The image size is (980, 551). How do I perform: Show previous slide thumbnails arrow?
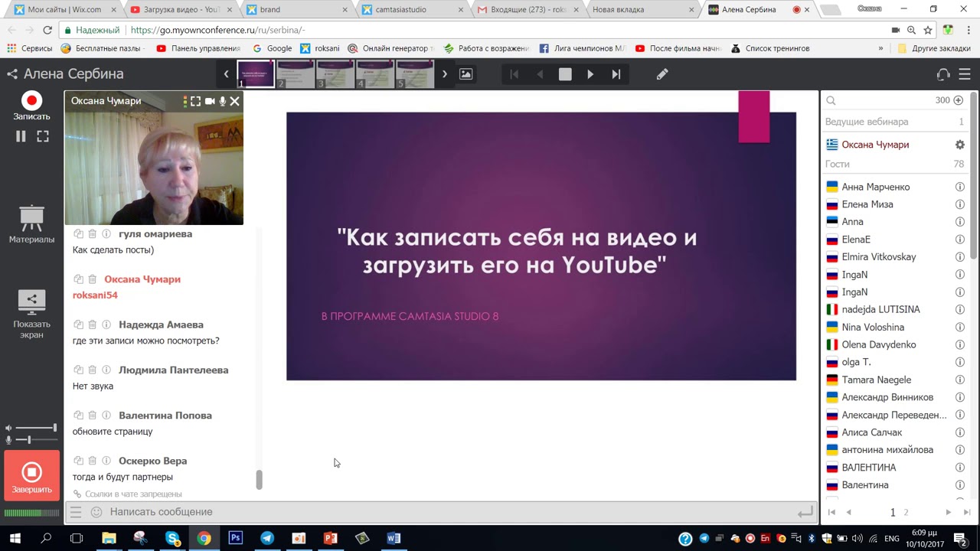tap(226, 74)
